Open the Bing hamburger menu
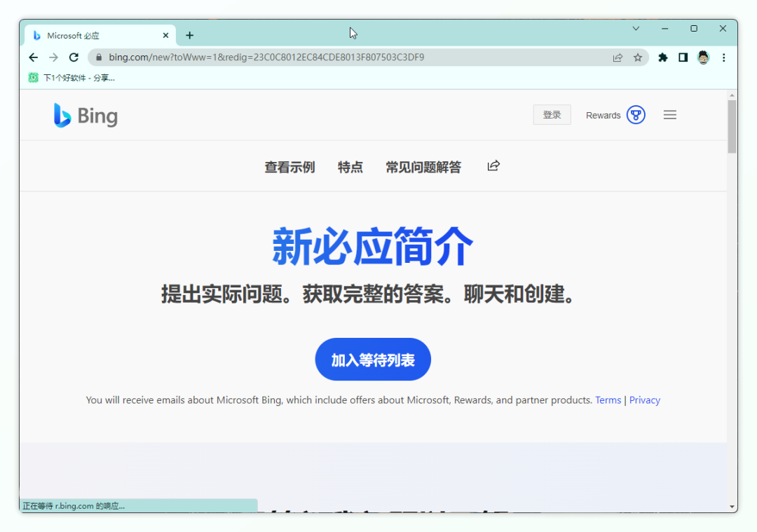Image resolution: width=757 pixels, height=532 pixels. point(669,115)
